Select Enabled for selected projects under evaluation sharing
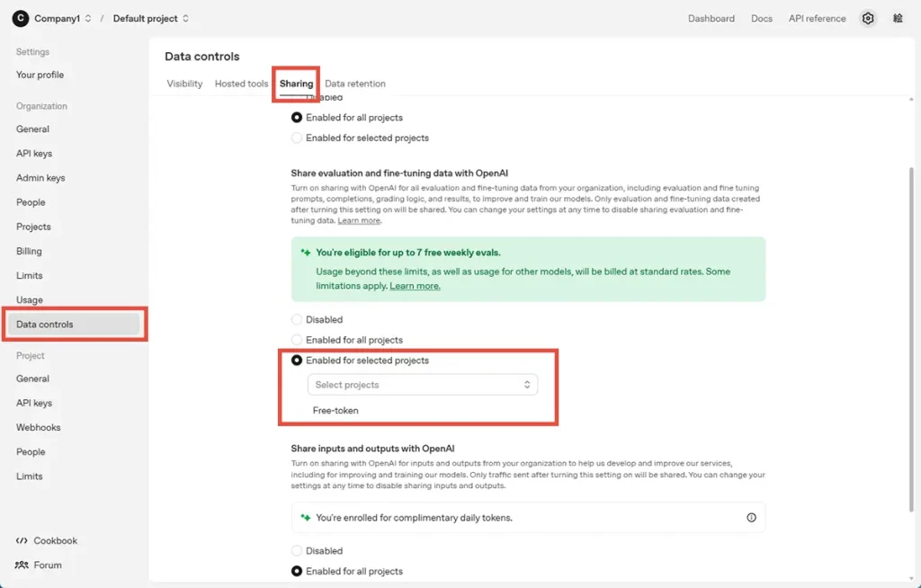The image size is (921, 588). [297, 361]
